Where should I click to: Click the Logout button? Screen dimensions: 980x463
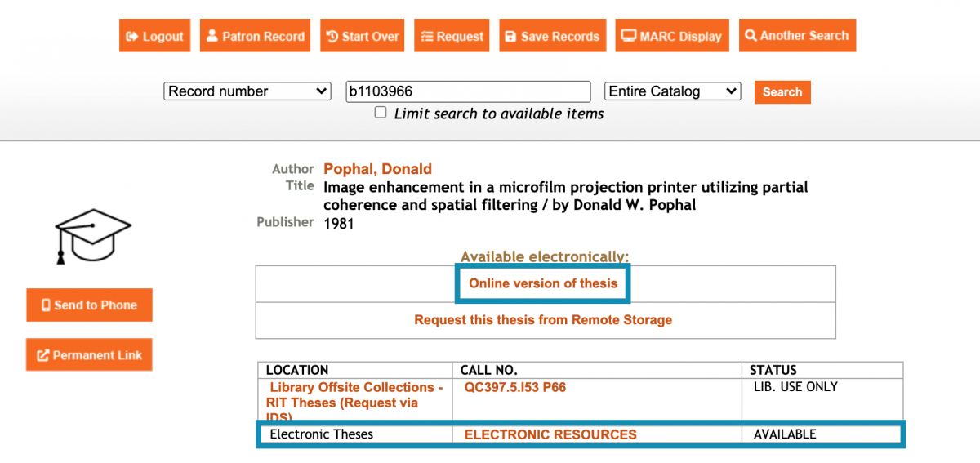tap(154, 36)
